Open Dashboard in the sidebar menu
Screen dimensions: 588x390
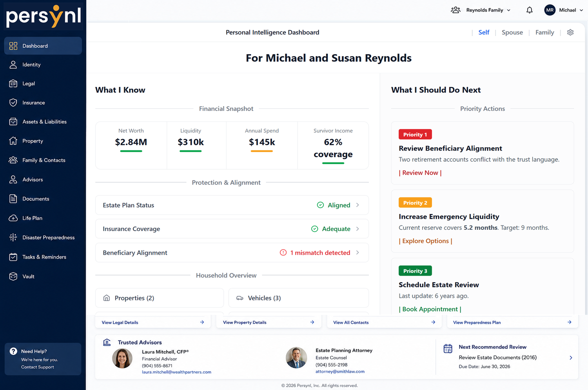[43, 46]
